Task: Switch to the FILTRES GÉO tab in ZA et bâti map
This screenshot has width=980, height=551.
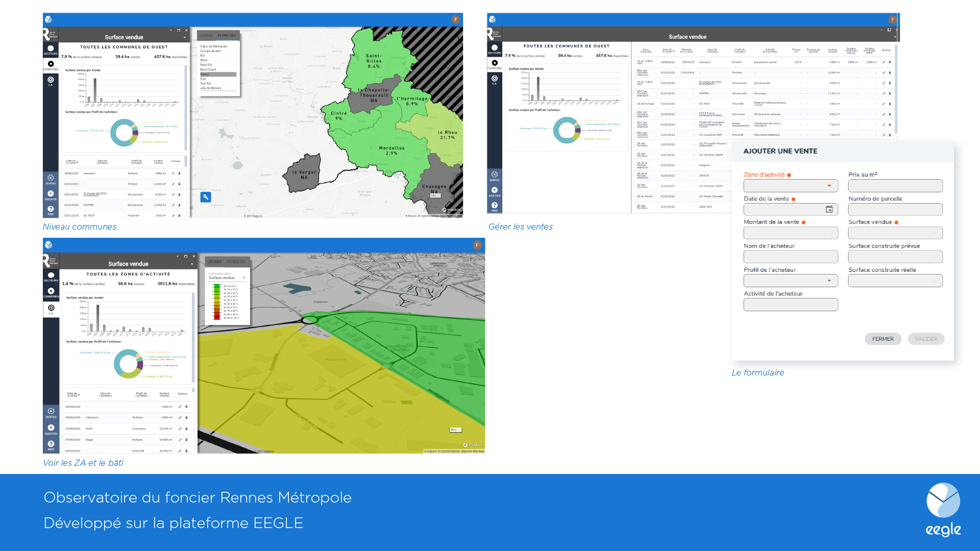Action: pyautogui.click(x=236, y=262)
